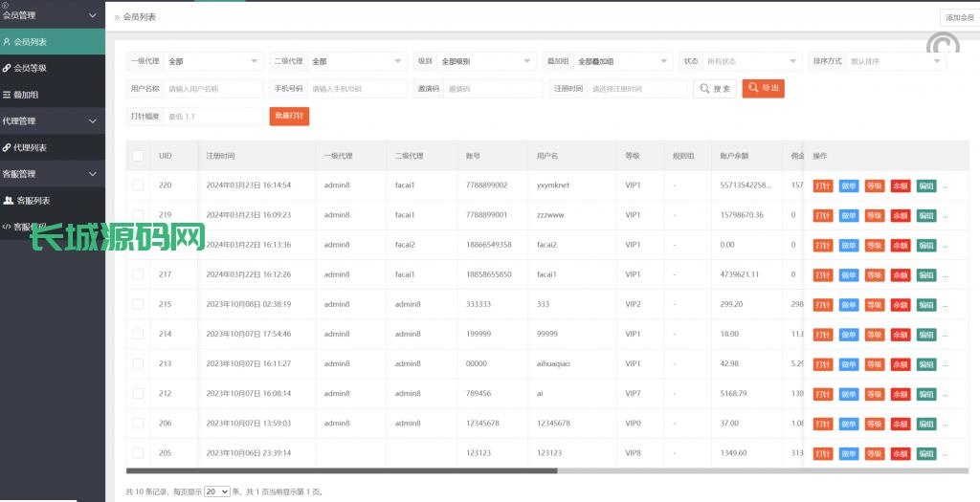
Task: Tick the select-all checkbox in table header
Action: 138,156
